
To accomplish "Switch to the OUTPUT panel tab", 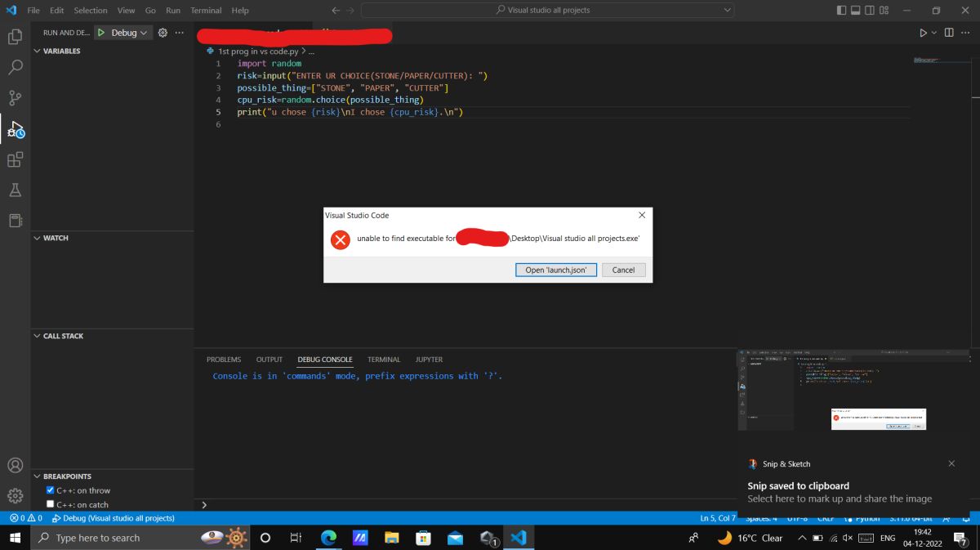I will 269,360.
